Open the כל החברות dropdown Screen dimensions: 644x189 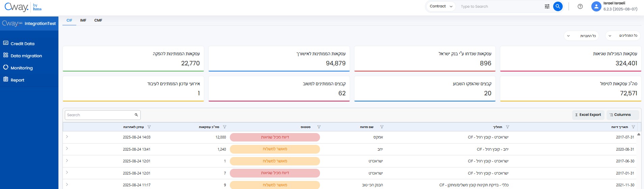581,36
